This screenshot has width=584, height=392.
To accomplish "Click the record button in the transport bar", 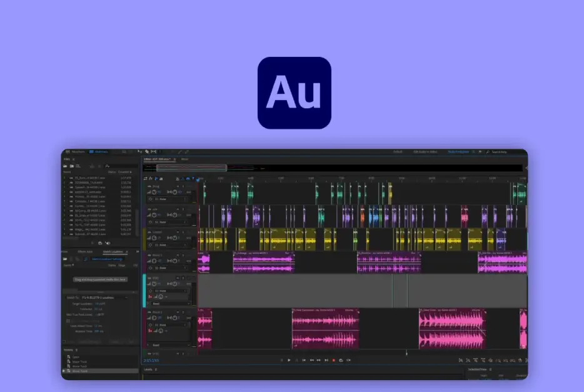I will pyautogui.click(x=333, y=360).
